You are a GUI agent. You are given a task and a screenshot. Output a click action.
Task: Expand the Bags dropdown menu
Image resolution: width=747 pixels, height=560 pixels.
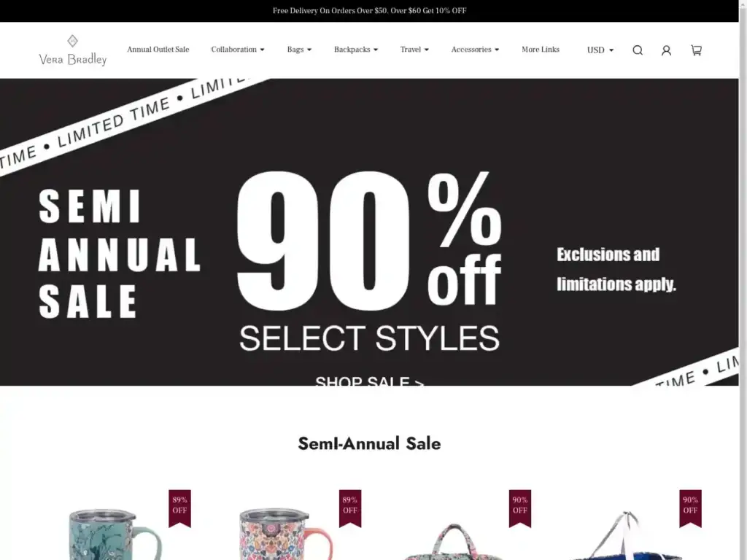(299, 50)
